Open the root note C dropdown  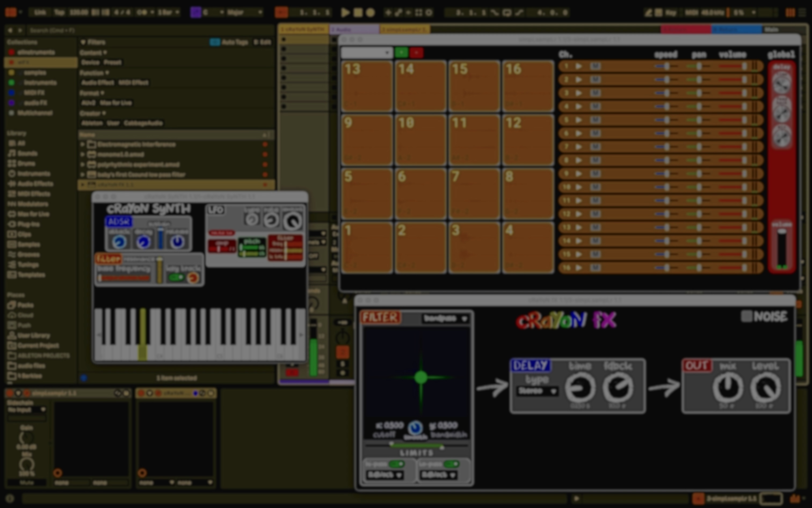(213, 13)
